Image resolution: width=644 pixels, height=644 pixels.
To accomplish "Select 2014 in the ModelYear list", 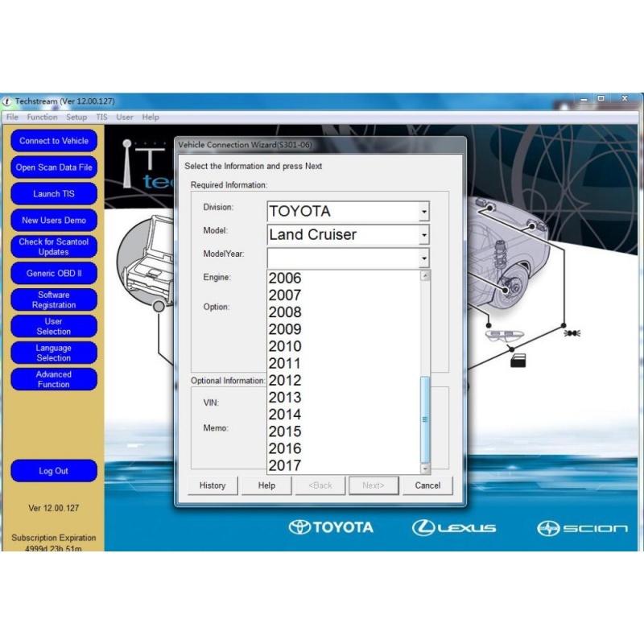I will pos(344,415).
